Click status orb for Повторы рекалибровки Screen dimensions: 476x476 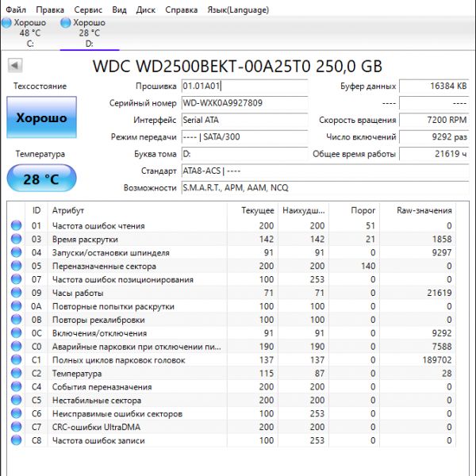pyautogui.click(x=16, y=320)
